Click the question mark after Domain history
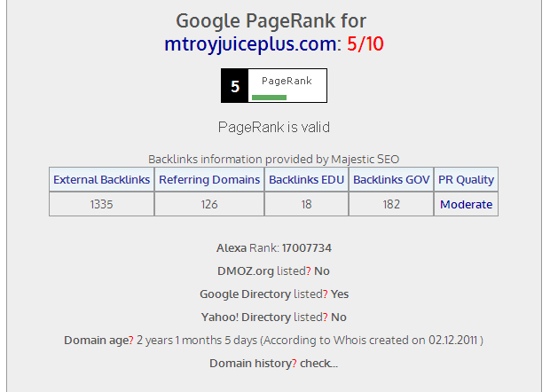Viewport: 550px width, 392px height. click(295, 364)
